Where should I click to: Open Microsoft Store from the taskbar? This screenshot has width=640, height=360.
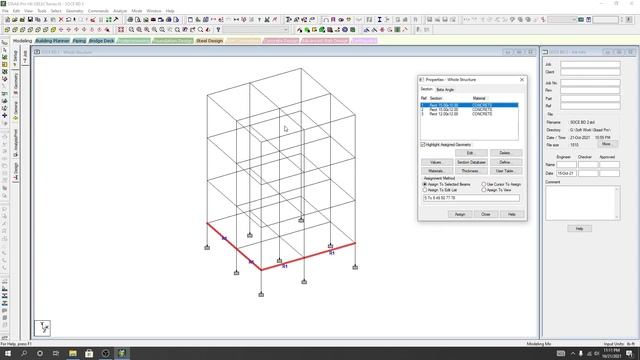coord(89,353)
